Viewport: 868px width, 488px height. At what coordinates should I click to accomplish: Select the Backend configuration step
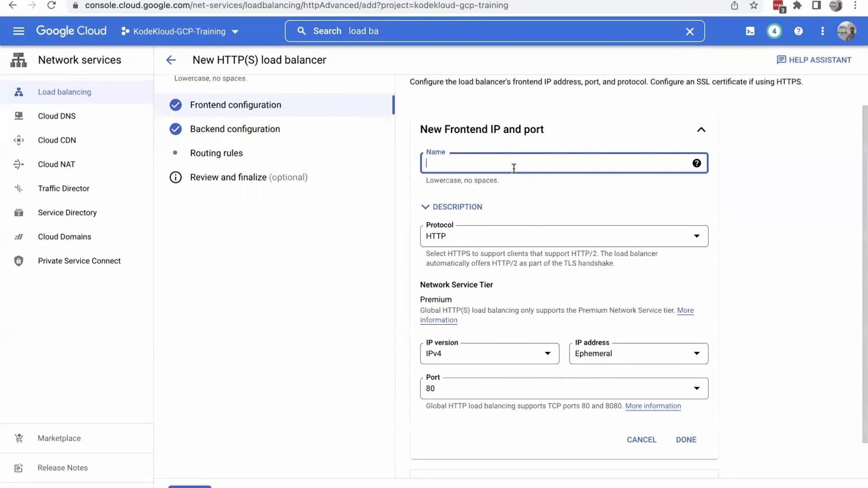[235, 129]
